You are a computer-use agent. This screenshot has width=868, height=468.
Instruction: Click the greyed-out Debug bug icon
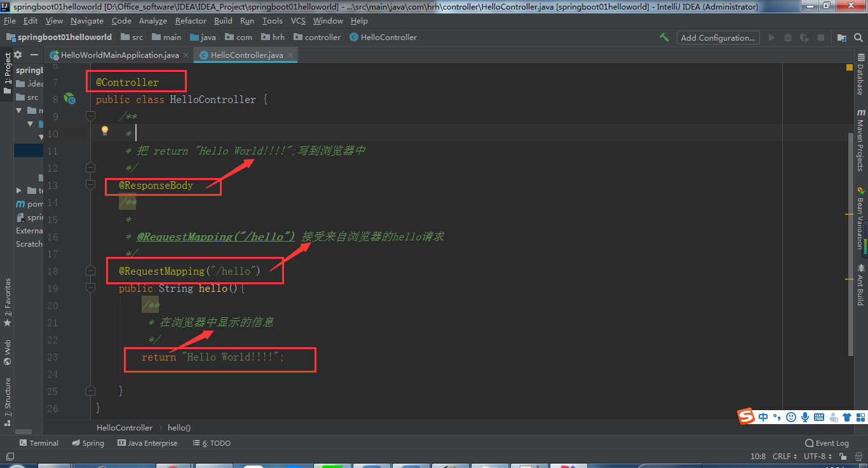pos(788,38)
